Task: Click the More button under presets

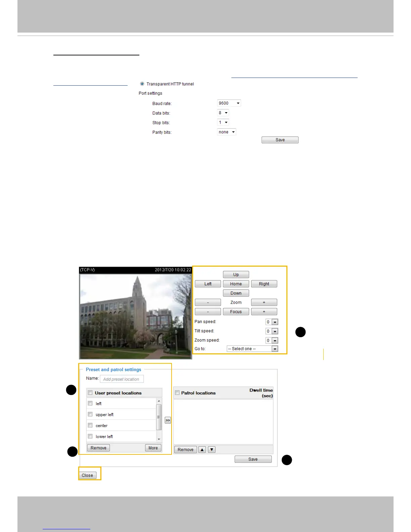Action: click(153, 448)
